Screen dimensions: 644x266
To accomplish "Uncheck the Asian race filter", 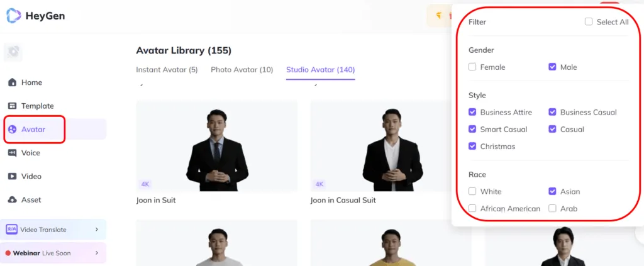I will click(552, 191).
